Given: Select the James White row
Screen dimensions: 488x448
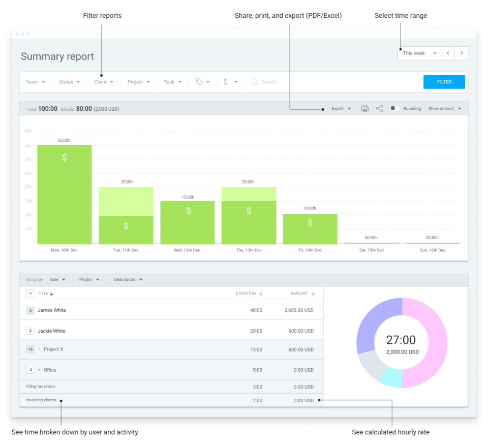Looking at the screenshot, I should (x=51, y=310).
